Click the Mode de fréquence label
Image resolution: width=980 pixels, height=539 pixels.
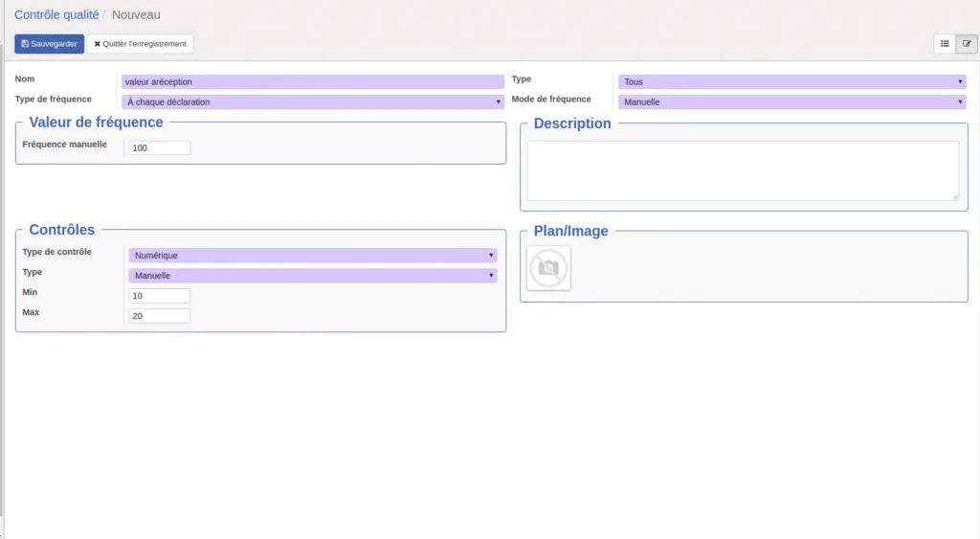point(551,100)
